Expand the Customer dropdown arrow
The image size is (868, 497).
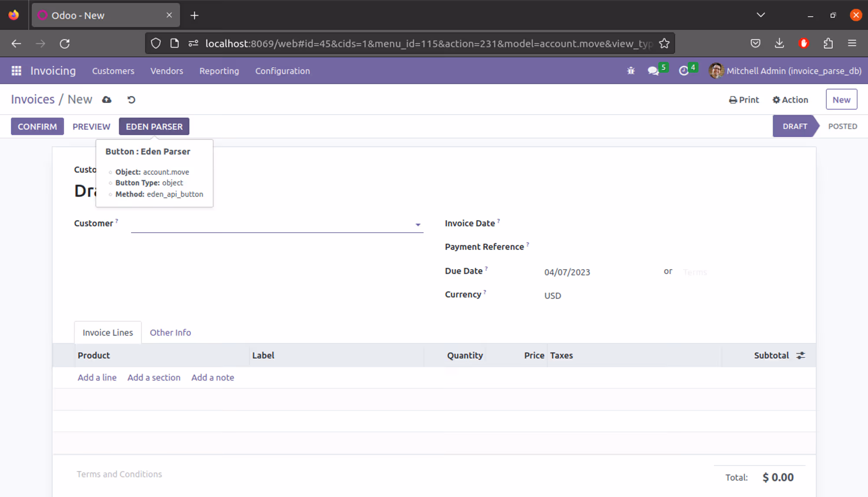tap(418, 225)
